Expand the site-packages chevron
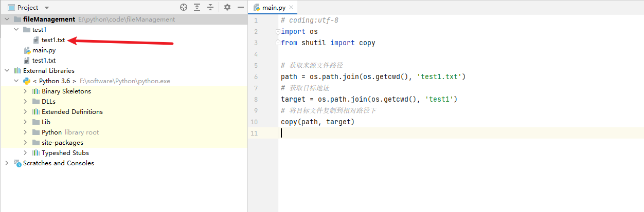 [x=25, y=142]
